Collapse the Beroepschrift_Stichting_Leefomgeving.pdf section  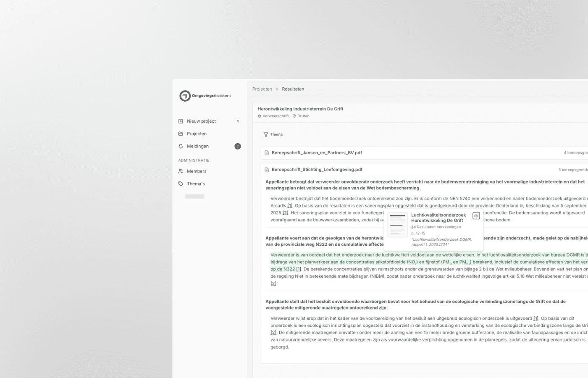coord(318,170)
